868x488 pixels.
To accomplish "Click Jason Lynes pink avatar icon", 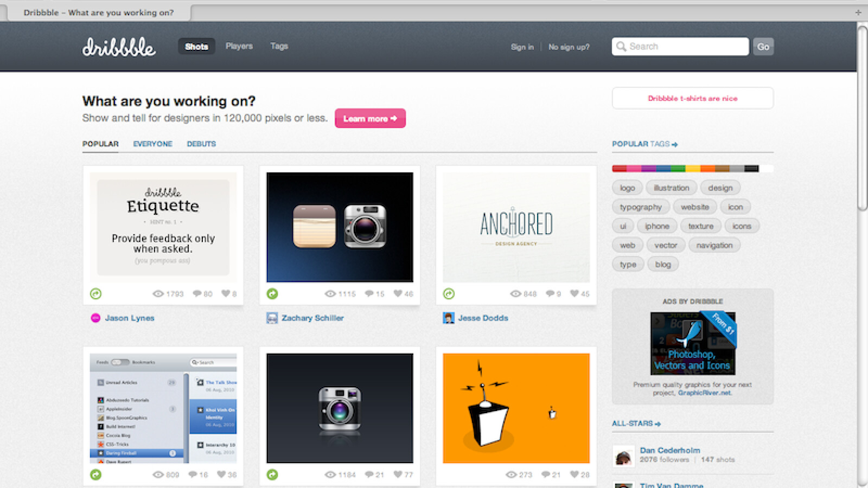I will pos(95,318).
